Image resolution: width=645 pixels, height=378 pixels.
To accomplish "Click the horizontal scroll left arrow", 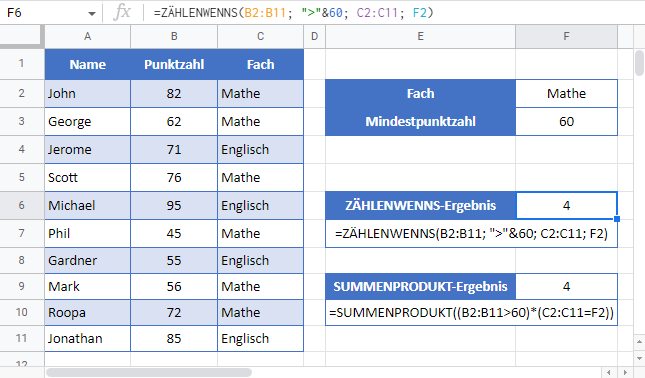I will pos(609,373).
